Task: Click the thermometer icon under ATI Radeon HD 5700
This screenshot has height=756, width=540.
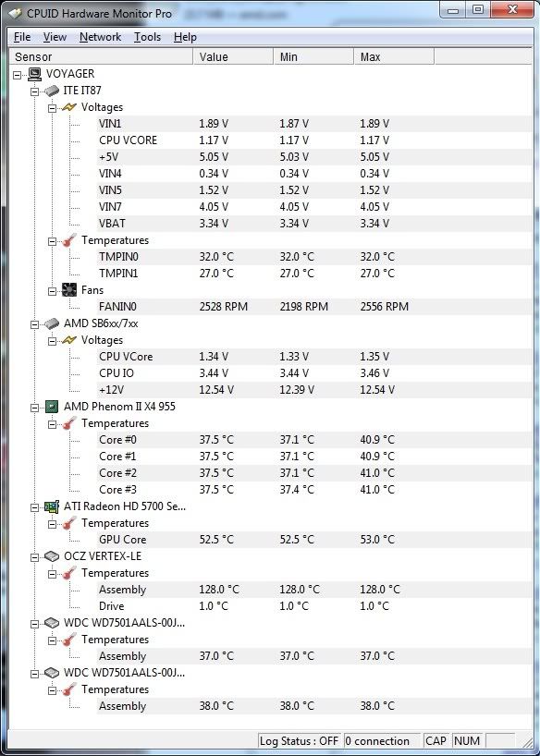Action: pyautogui.click(x=69, y=523)
